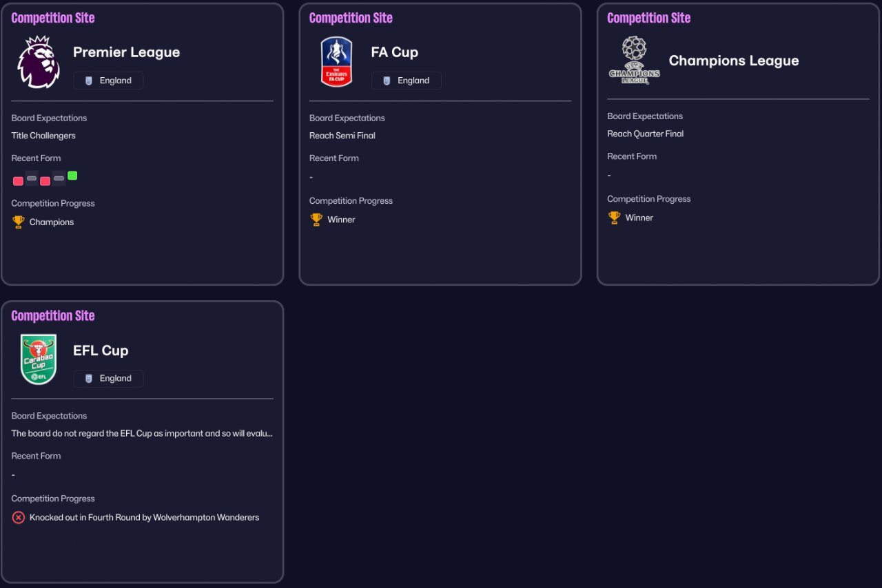882x588 pixels.
Task: Click the Carabao Cup logo
Action: point(39,359)
